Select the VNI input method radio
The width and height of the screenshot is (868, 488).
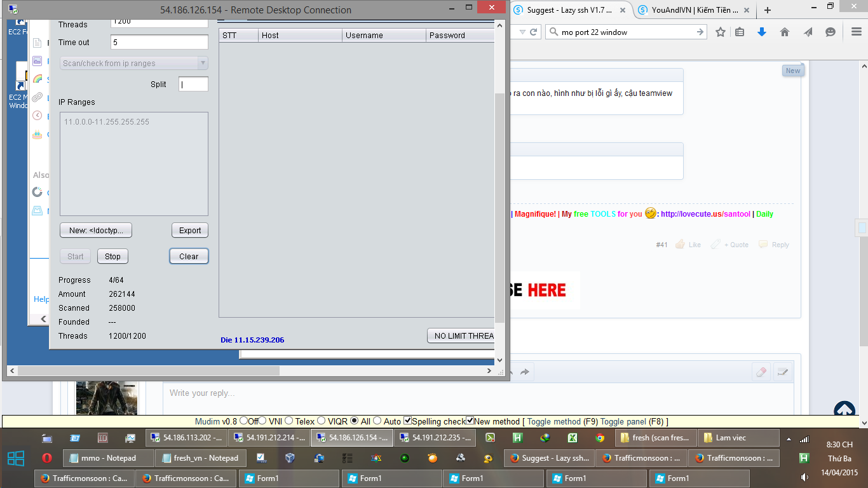coord(262,421)
